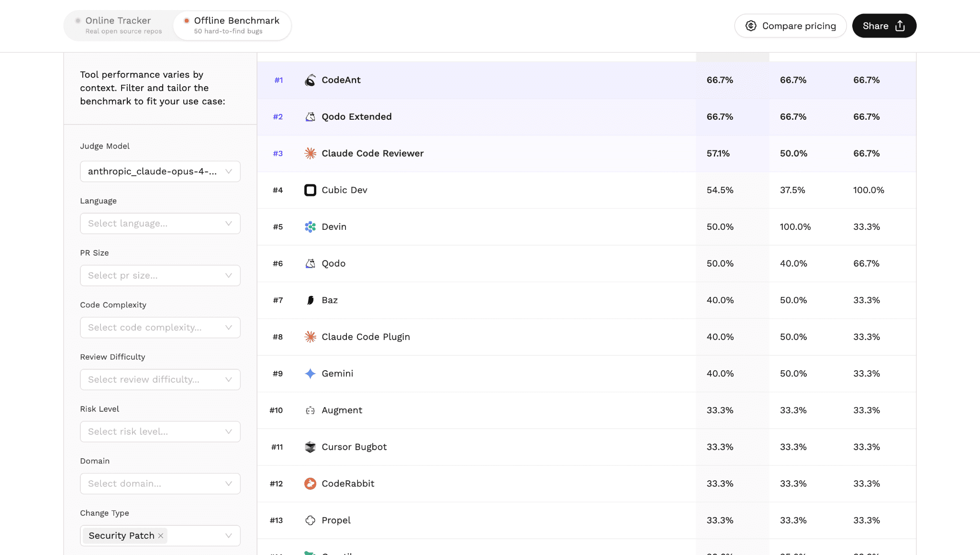Switch to the Online Tracker tab
980x555 pixels.
click(x=119, y=25)
